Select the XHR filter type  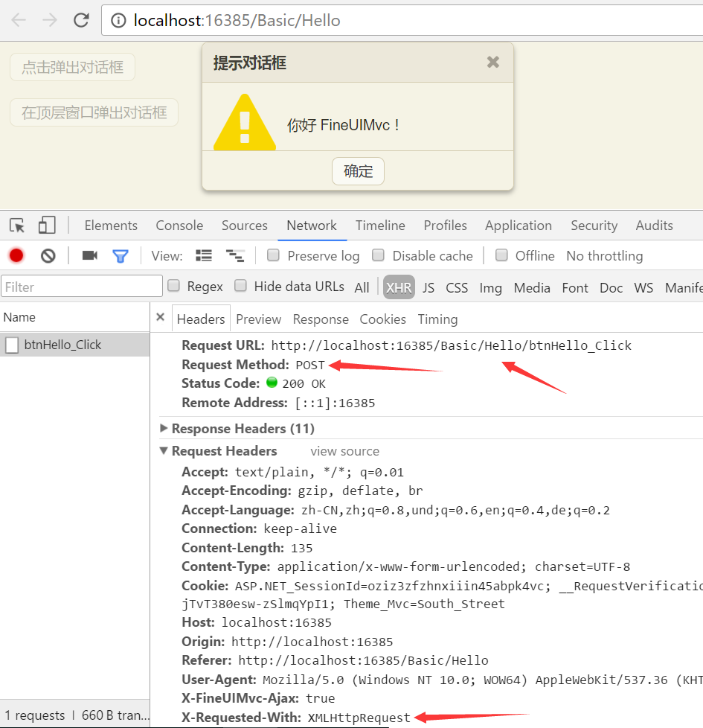(399, 287)
